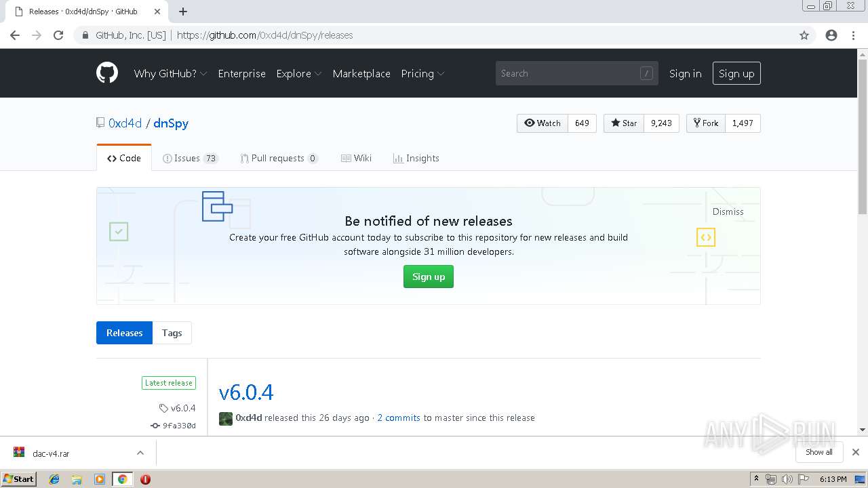The width and height of the screenshot is (868, 488).
Task: Open Windows Start menu
Action: click(x=18, y=479)
